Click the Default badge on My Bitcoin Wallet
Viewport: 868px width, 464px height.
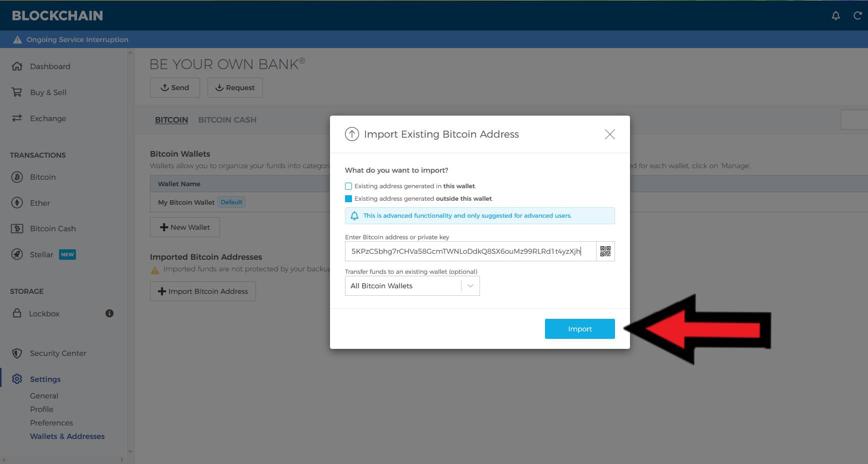(231, 202)
